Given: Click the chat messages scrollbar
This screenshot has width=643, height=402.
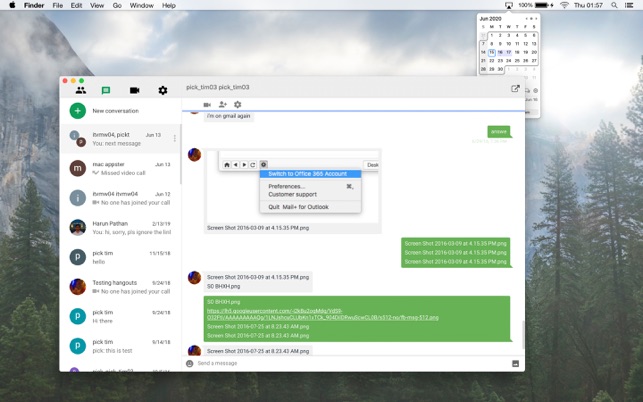Looking at the screenshot, I should 522,334.
